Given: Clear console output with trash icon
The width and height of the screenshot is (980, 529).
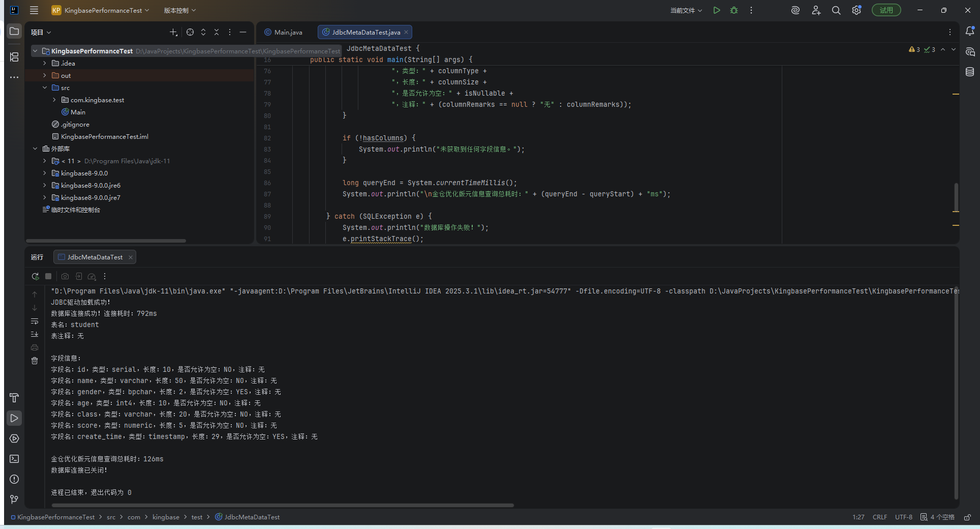Looking at the screenshot, I should tap(35, 361).
